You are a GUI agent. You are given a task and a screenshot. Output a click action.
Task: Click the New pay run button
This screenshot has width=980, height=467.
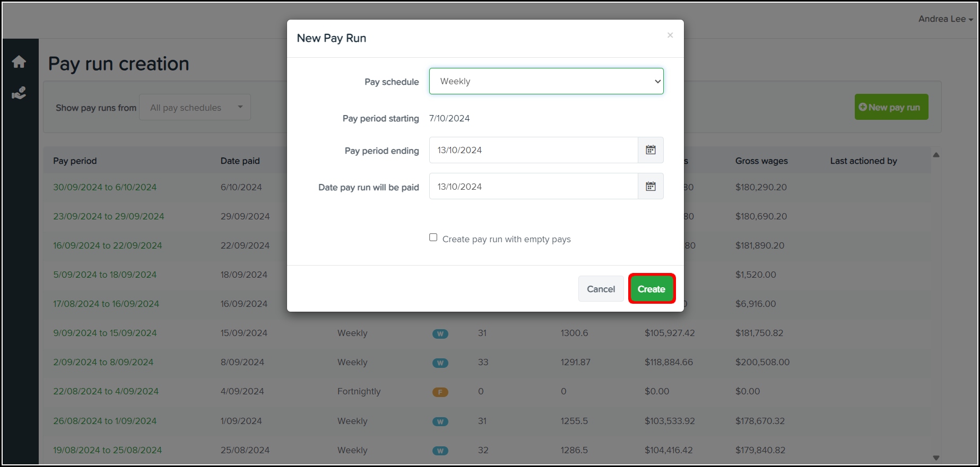(891, 107)
